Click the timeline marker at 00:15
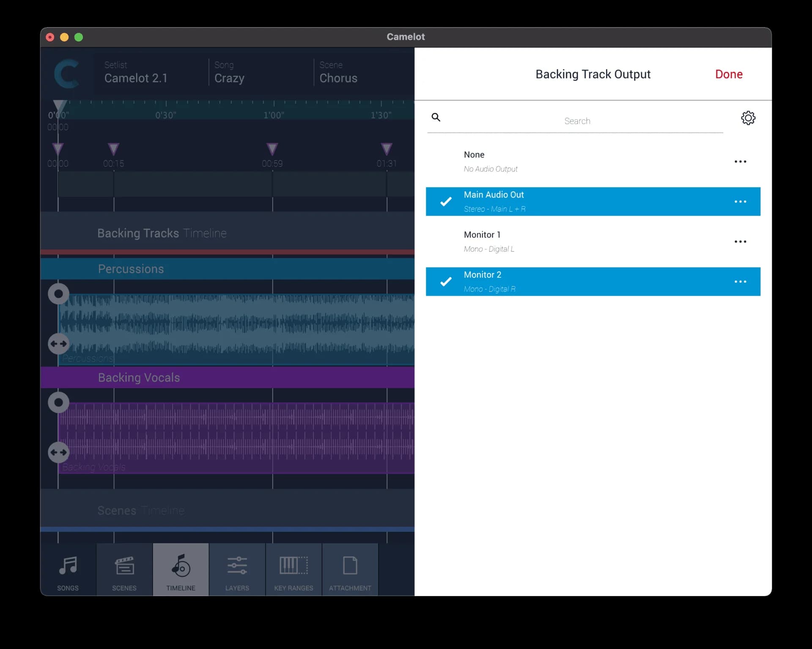This screenshot has height=649, width=812. pyautogui.click(x=113, y=149)
